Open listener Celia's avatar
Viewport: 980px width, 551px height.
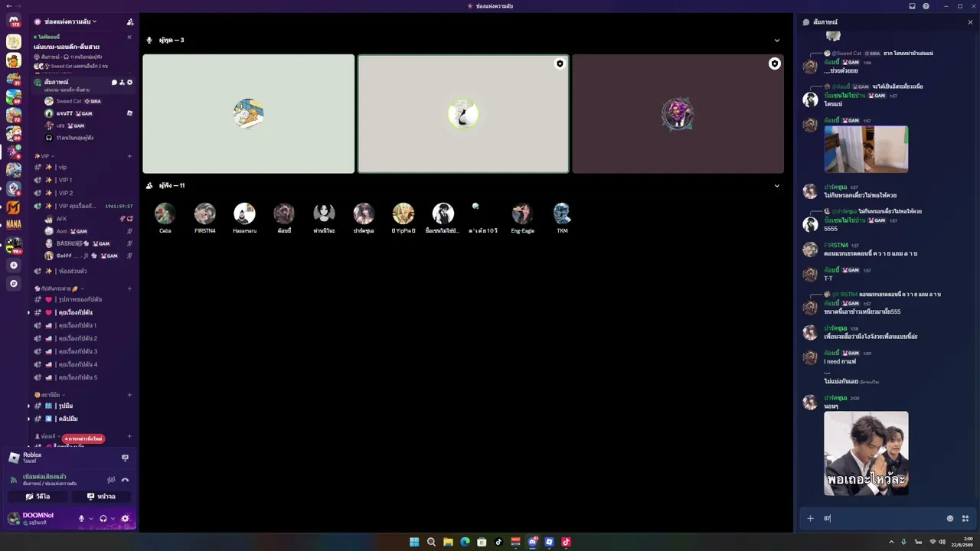click(x=165, y=214)
